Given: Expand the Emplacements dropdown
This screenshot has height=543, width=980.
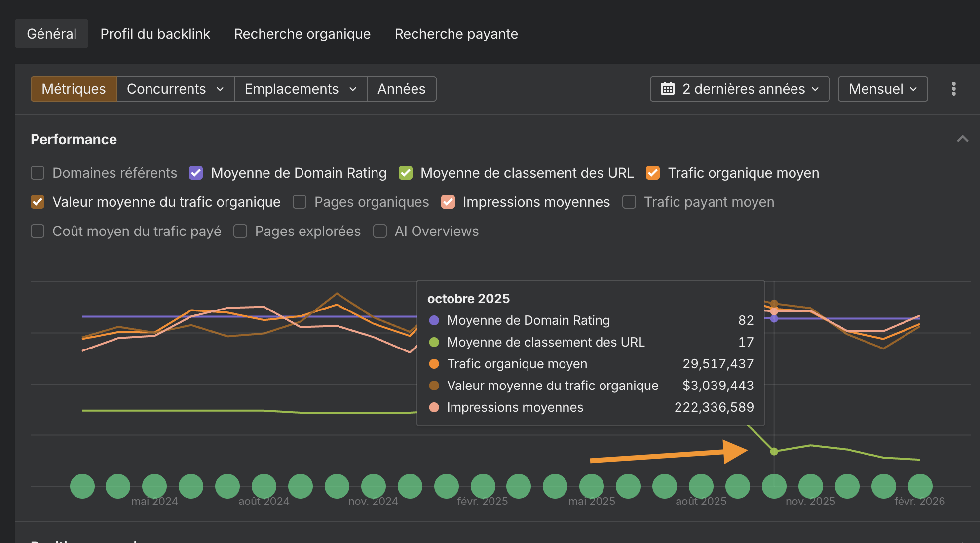Looking at the screenshot, I should tap(300, 89).
